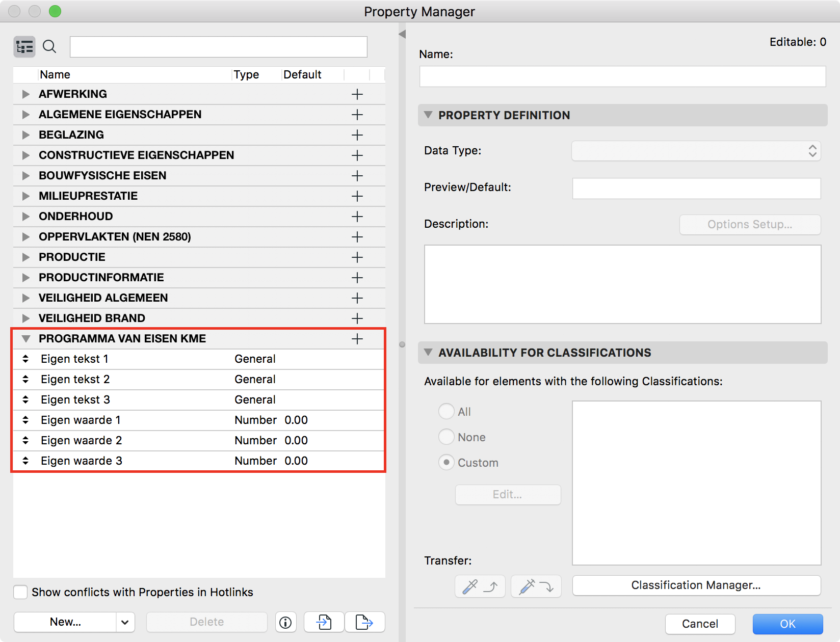Add property to BOUWFYSISCHE EISEN group
This screenshot has height=642, width=840.
[x=357, y=176]
